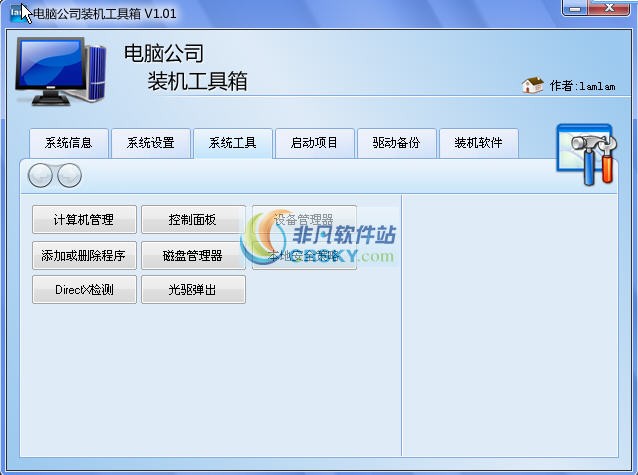Click the round forward navigation button
638x475 pixels.
click(69, 175)
